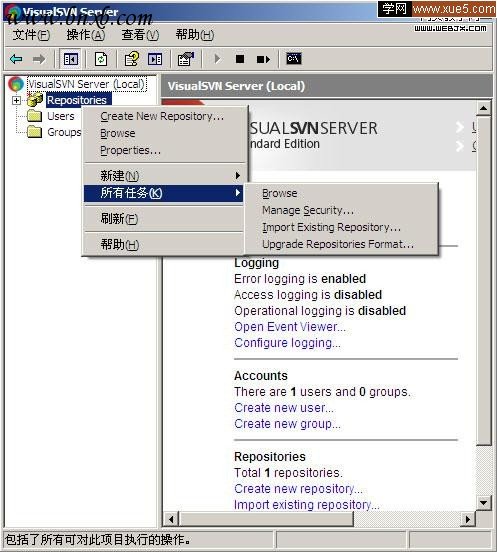Click the VisualSVN Server root node icon
Image resolution: width=497 pixels, height=552 pixels.
16,84
